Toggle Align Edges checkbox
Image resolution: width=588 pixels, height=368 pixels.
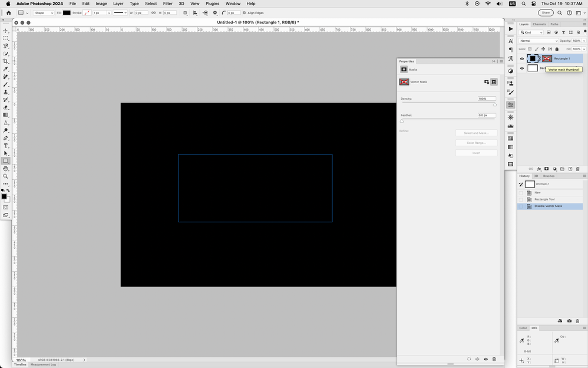(244, 13)
